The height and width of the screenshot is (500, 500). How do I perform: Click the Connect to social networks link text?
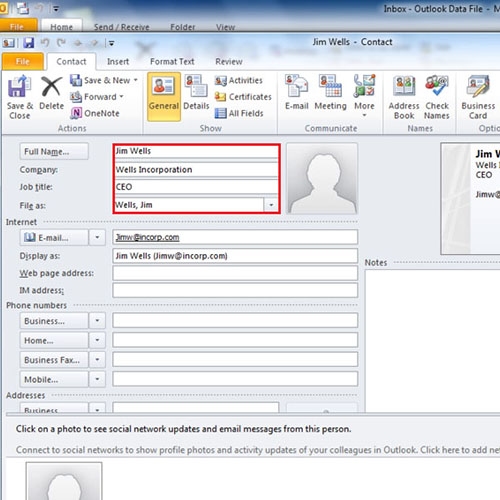tap(257, 450)
